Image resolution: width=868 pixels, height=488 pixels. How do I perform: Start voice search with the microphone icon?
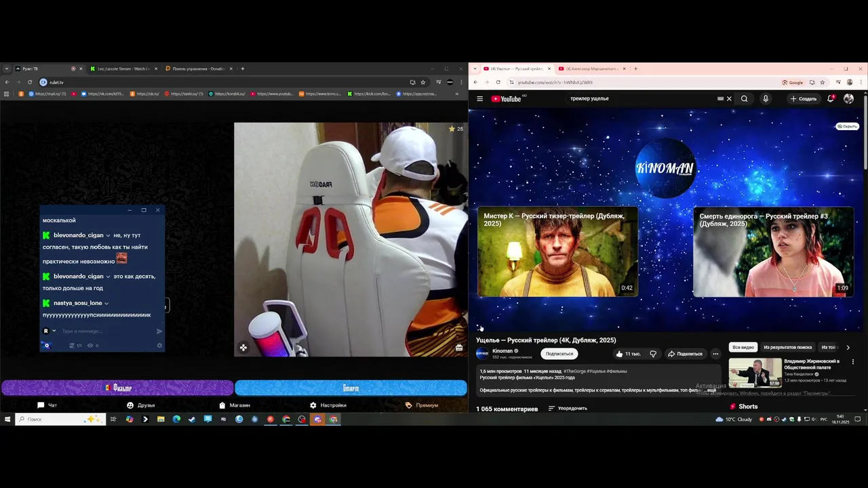pyautogui.click(x=766, y=99)
